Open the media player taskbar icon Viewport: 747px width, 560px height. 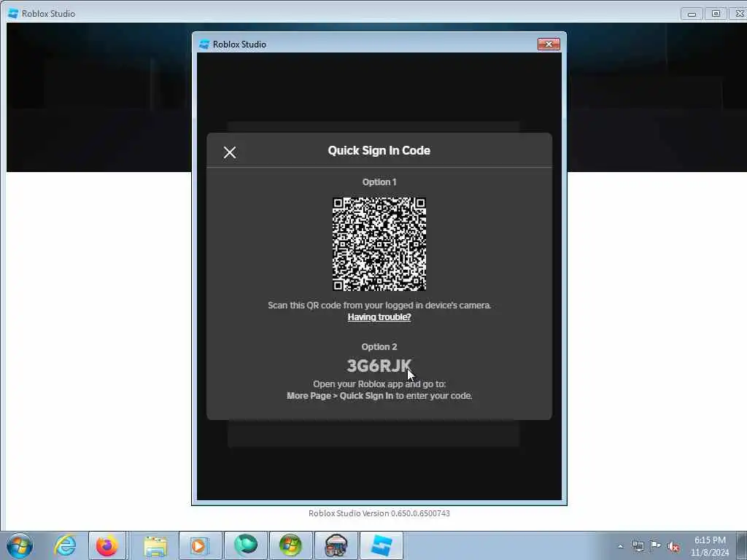(x=199, y=545)
